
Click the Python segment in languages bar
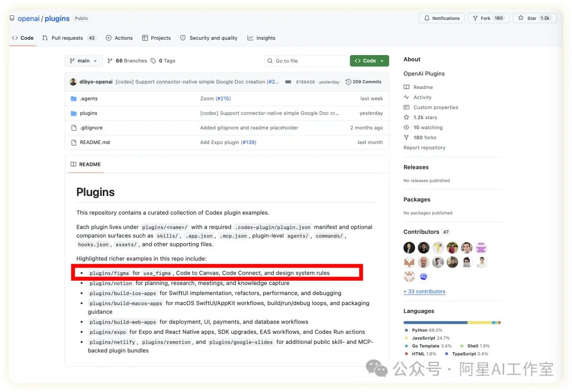coord(435,323)
